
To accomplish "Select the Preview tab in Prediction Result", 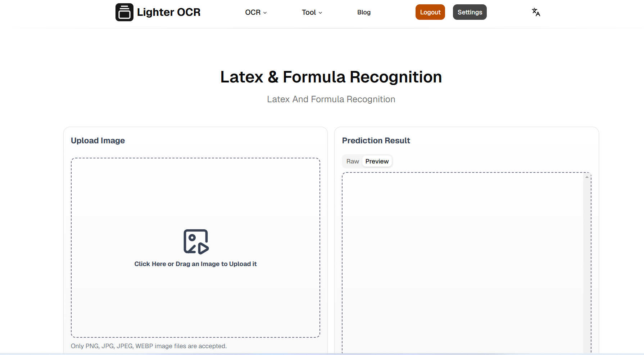I will (x=377, y=161).
